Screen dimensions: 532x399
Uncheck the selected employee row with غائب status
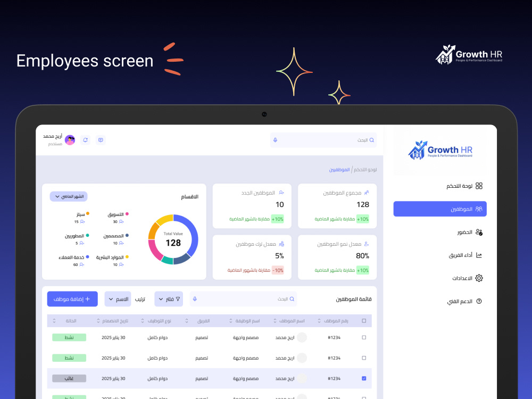[364, 378]
